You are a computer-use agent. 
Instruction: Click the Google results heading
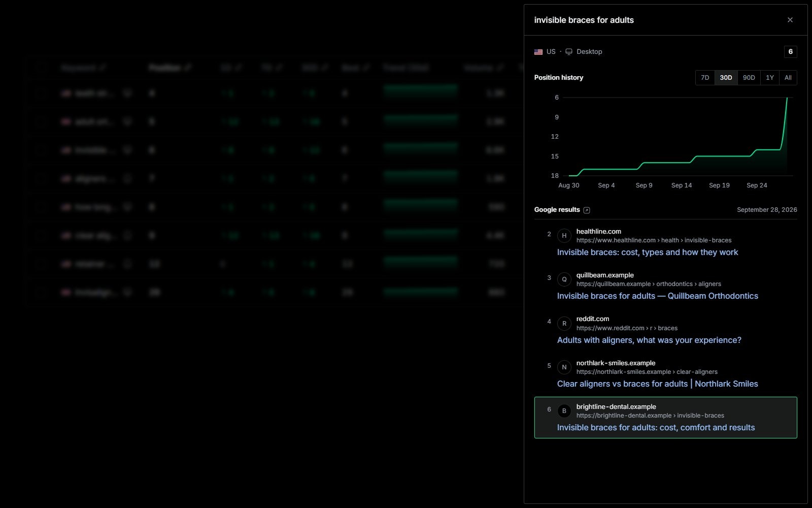[557, 210]
